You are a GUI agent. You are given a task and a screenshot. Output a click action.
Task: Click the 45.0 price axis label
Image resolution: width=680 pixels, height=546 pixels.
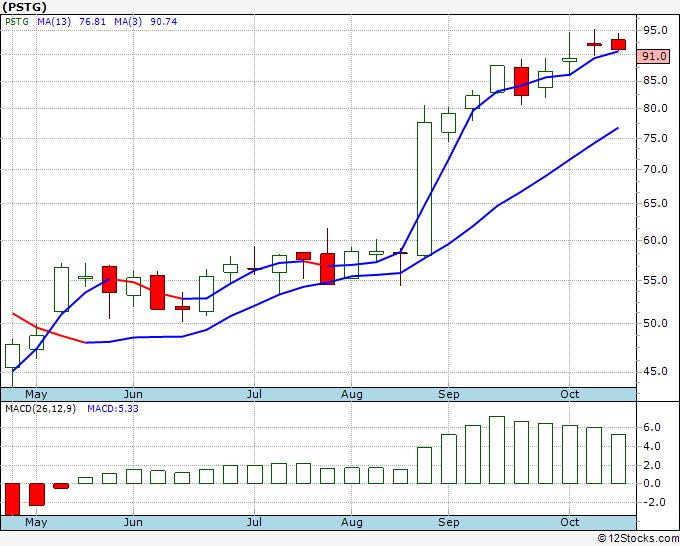(x=655, y=371)
